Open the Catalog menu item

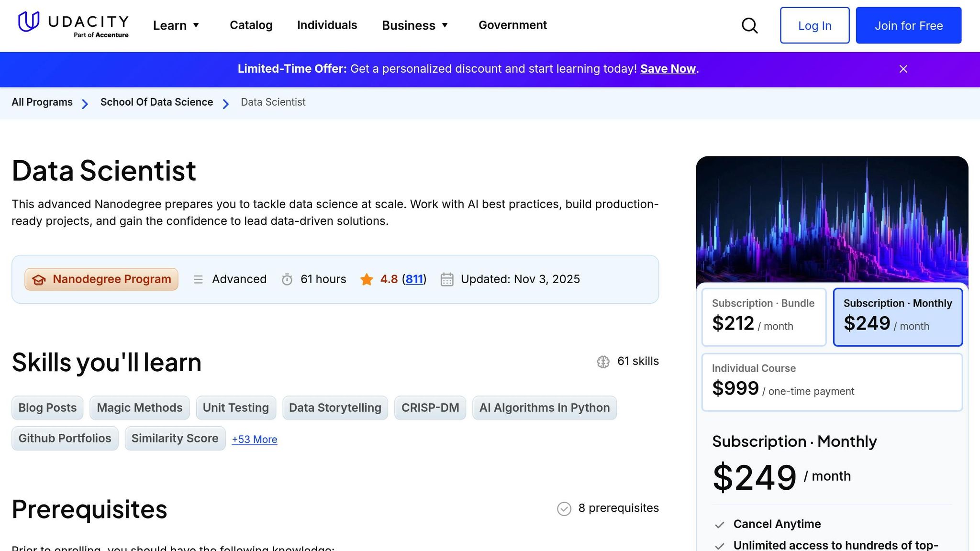tap(251, 25)
